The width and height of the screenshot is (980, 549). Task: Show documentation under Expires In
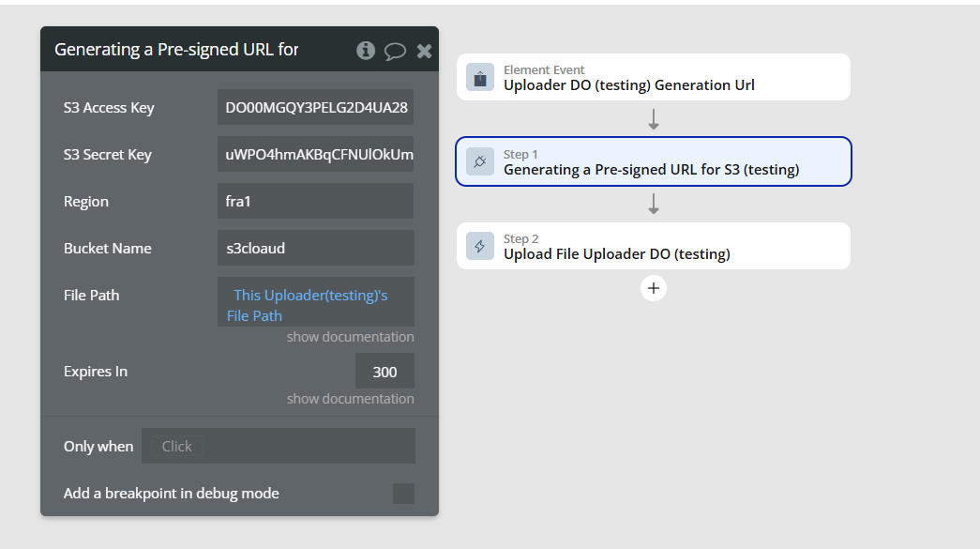tap(350, 399)
